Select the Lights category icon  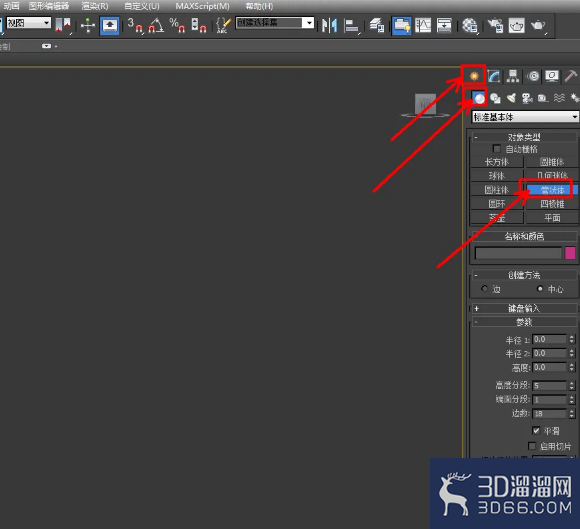[x=511, y=98]
